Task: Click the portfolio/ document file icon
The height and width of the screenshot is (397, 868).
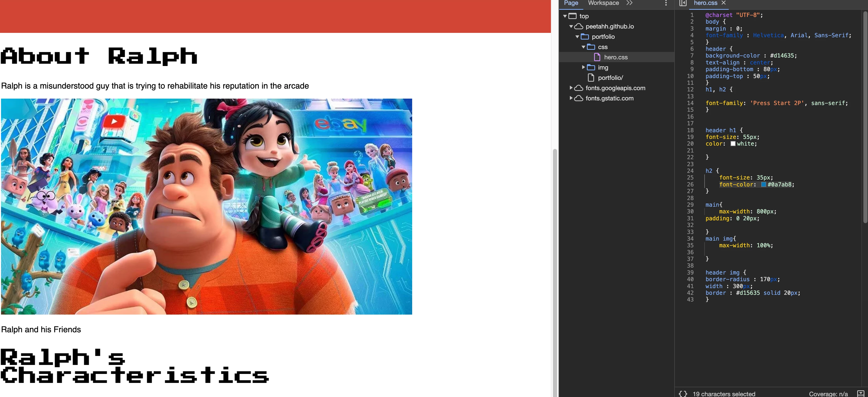Action: coord(591,78)
